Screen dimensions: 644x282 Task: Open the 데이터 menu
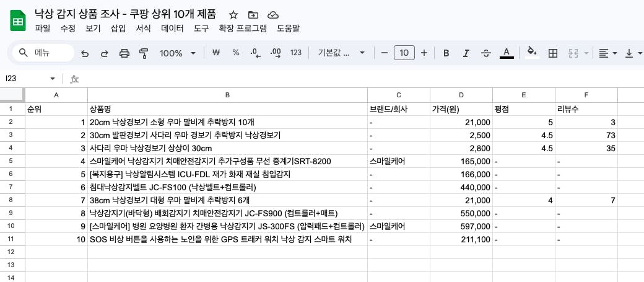pos(173,29)
